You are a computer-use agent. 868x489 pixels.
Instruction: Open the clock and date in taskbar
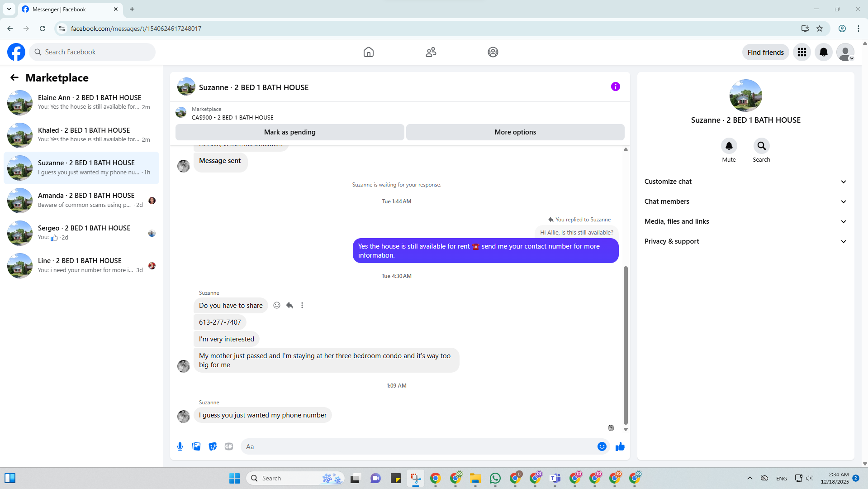click(x=835, y=478)
